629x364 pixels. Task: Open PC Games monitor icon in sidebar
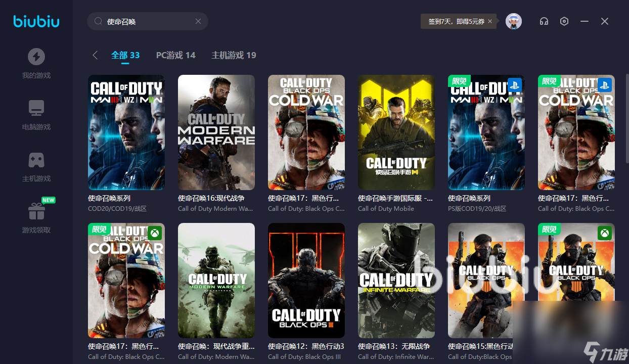point(36,108)
